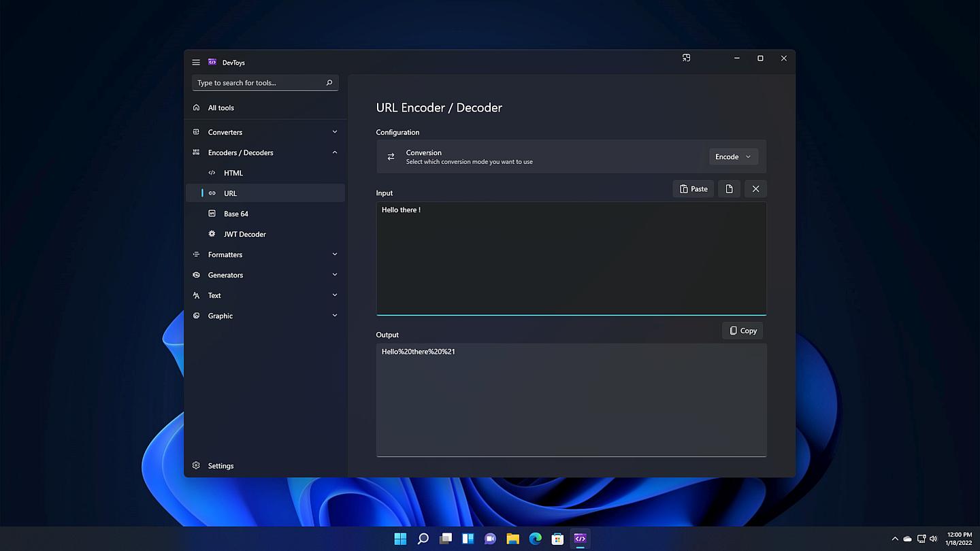Click the URL link icon
The image size is (980, 551).
(212, 193)
